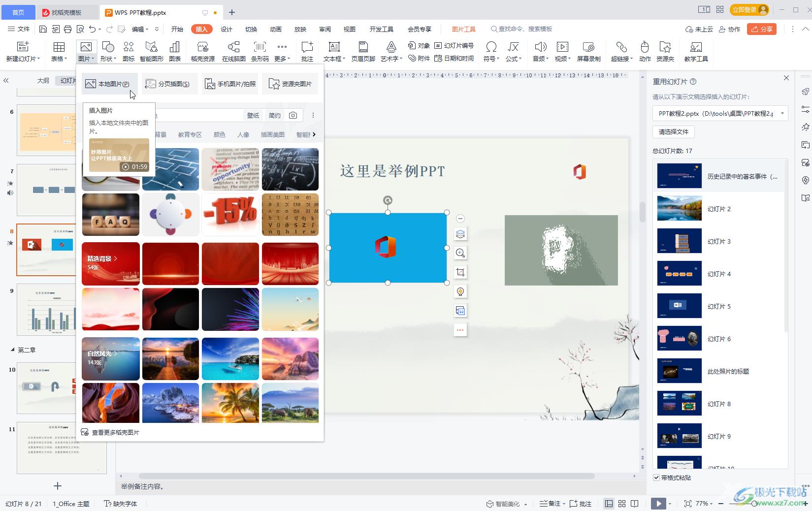
Task: Open the 开始 ribbon tab
Action: (177, 29)
